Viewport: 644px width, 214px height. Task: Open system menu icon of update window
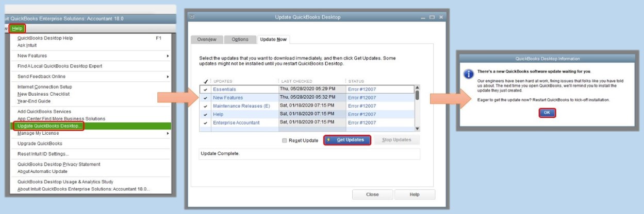(192, 17)
